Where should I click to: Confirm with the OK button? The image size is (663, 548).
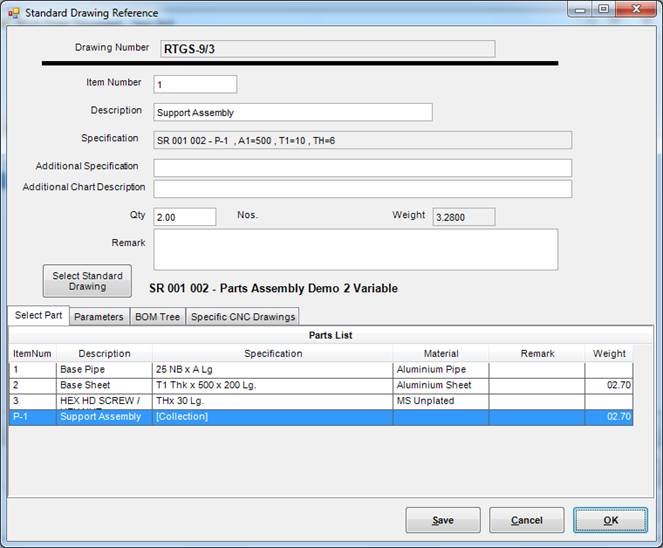[610, 520]
